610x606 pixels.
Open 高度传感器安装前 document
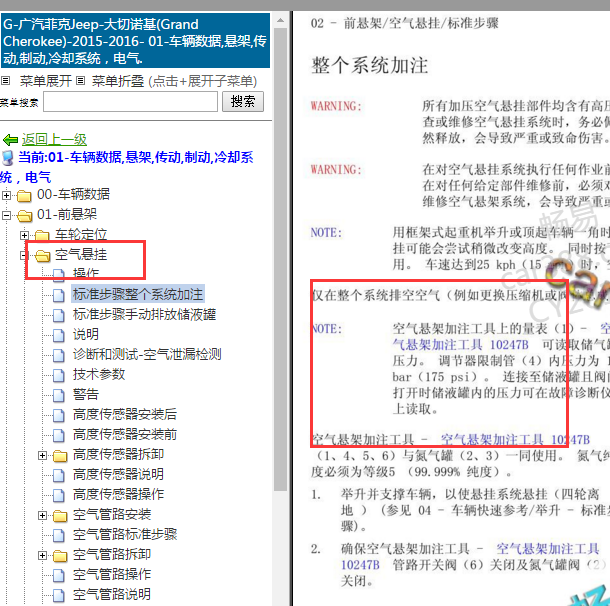[125, 434]
